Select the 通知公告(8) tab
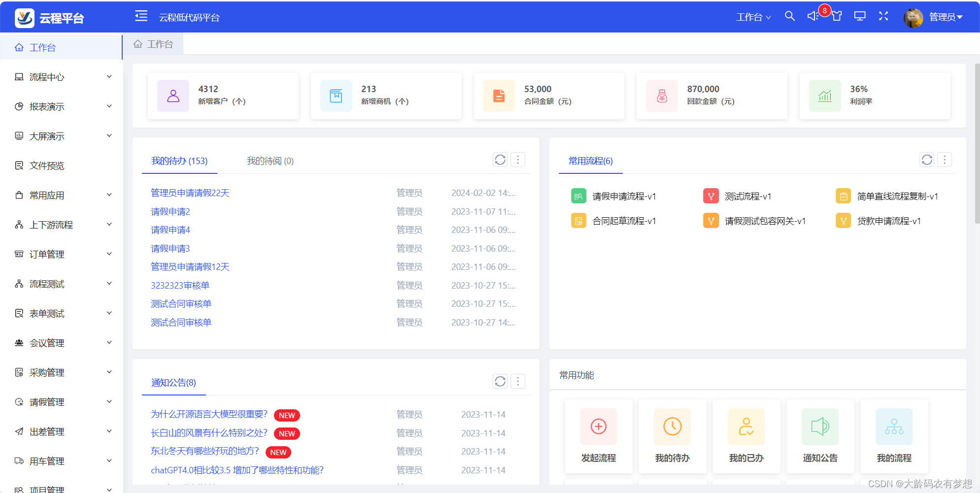 click(173, 382)
